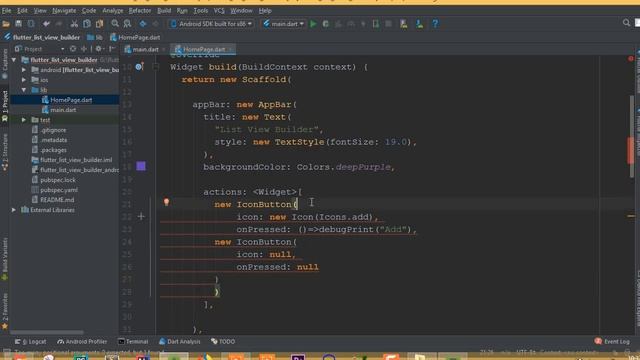
Task: Open the Android SDK built for x86 device dropdown
Action: [211, 24]
